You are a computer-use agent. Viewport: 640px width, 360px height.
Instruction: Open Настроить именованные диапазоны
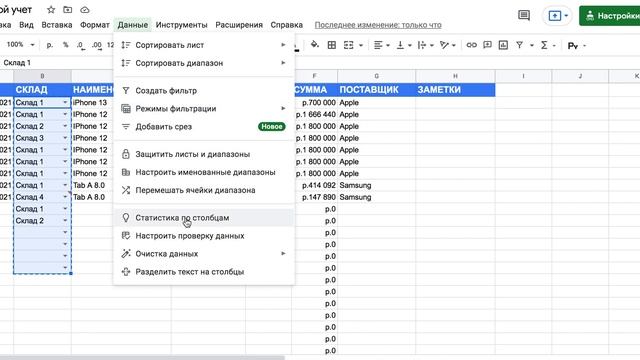(204, 172)
